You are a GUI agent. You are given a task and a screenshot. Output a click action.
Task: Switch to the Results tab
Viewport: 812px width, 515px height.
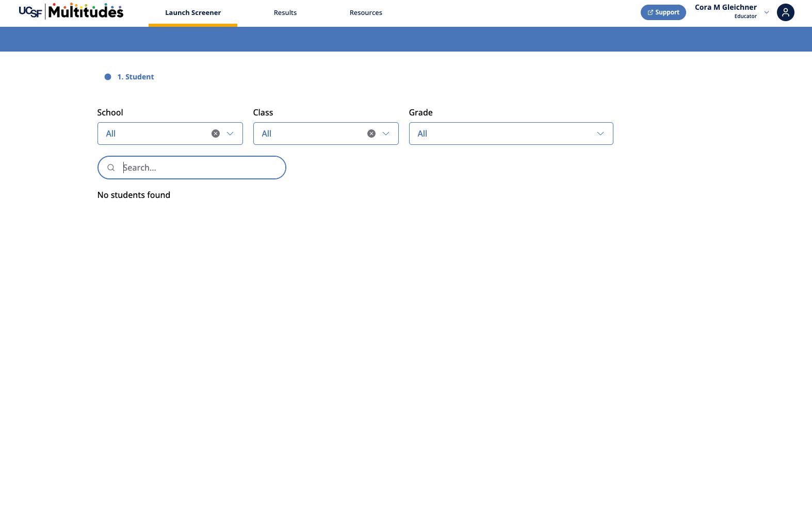pos(285,13)
